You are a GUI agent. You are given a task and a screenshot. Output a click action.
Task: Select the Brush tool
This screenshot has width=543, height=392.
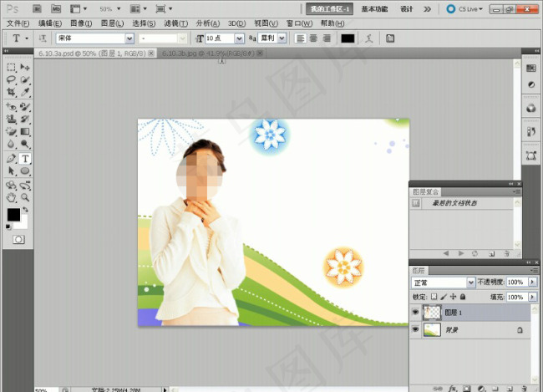click(x=25, y=107)
